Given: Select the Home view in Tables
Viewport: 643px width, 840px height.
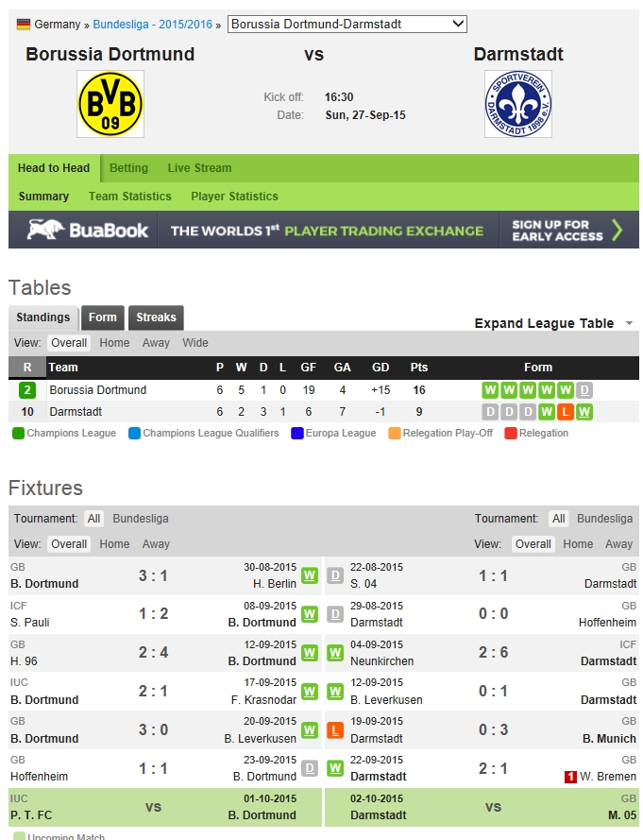Looking at the screenshot, I should click(114, 343).
